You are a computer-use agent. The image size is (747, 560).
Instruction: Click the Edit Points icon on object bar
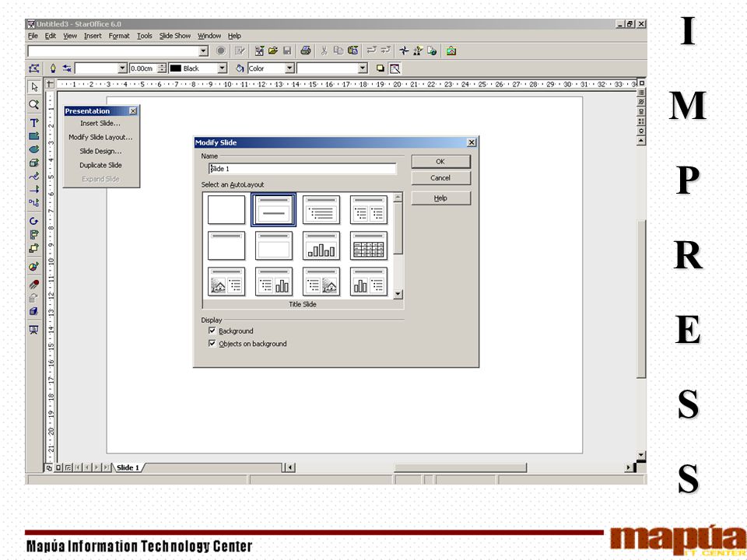pyautogui.click(x=33, y=68)
